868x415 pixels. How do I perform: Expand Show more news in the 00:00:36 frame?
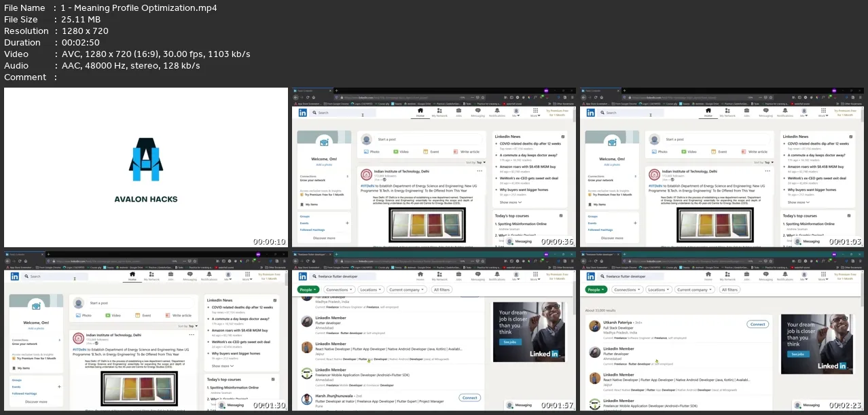tap(509, 202)
